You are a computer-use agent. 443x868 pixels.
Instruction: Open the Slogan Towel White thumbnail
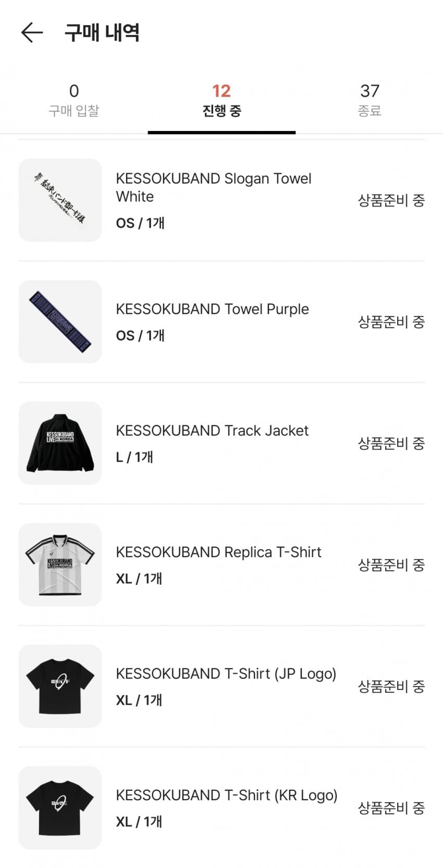(60, 200)
